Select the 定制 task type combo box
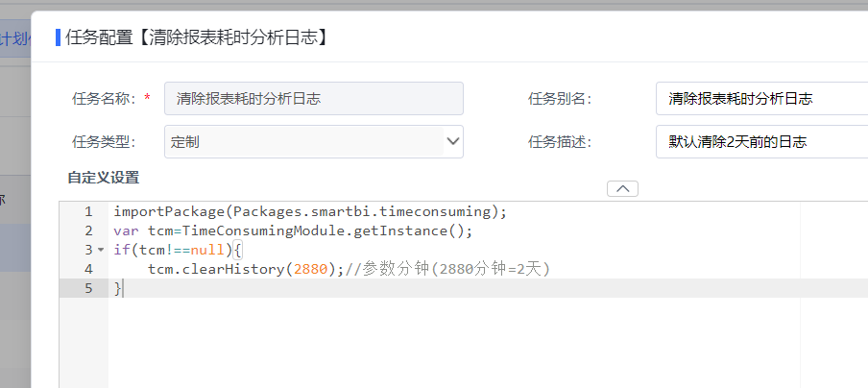 (x=313, y=142)
